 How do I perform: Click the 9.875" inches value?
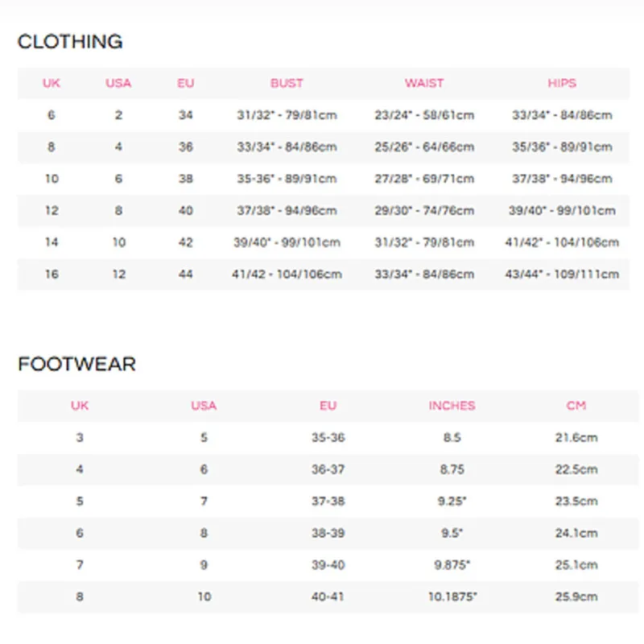(452, 565)
